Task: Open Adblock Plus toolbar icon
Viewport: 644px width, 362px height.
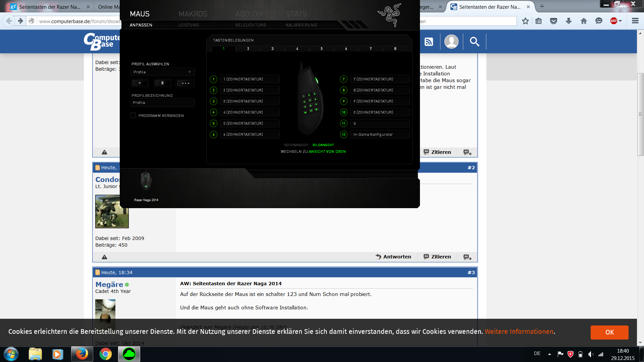Action: [614, 21]
